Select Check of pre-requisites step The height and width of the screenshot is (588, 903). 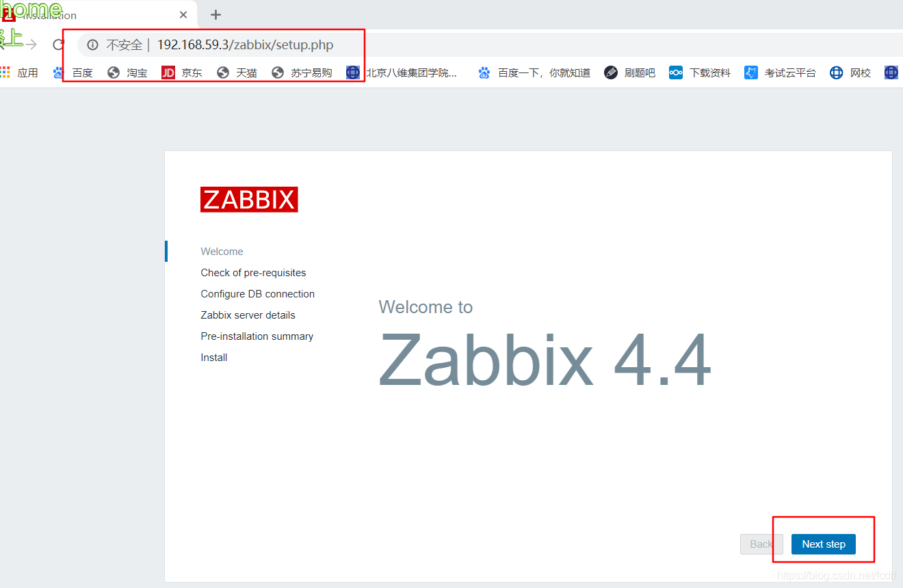point(253,273)
